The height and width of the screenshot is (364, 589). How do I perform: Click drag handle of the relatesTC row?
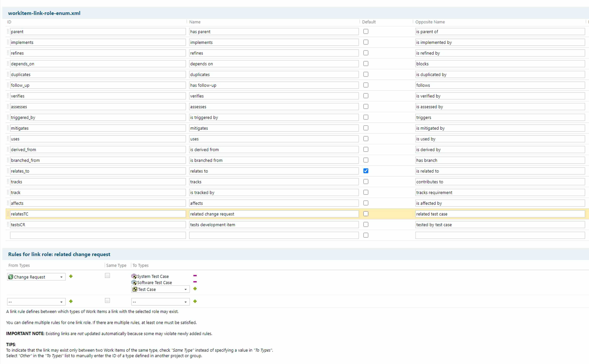tap(8, 214)
